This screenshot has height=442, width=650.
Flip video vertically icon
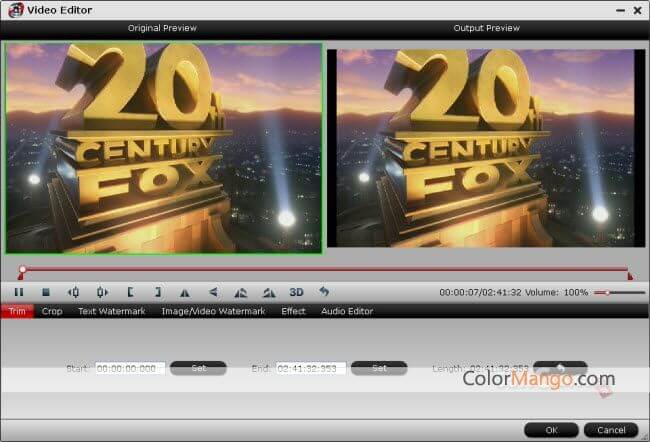coord(213,292)
